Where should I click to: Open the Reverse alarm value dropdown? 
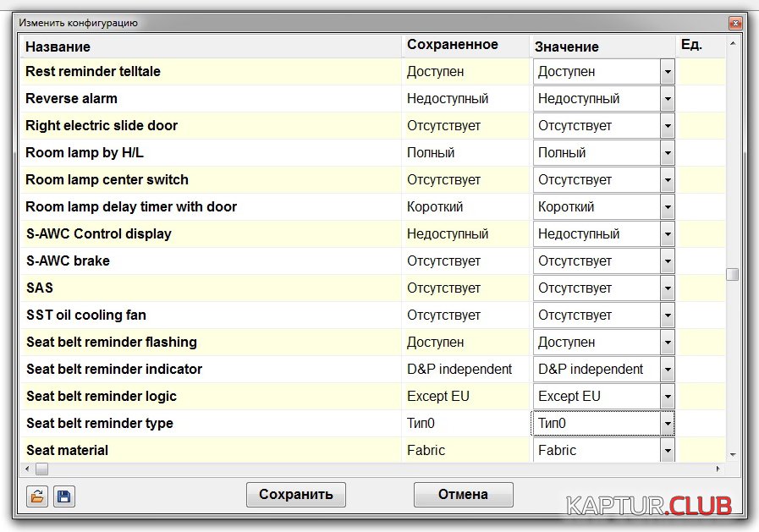(x=667, y=99)
